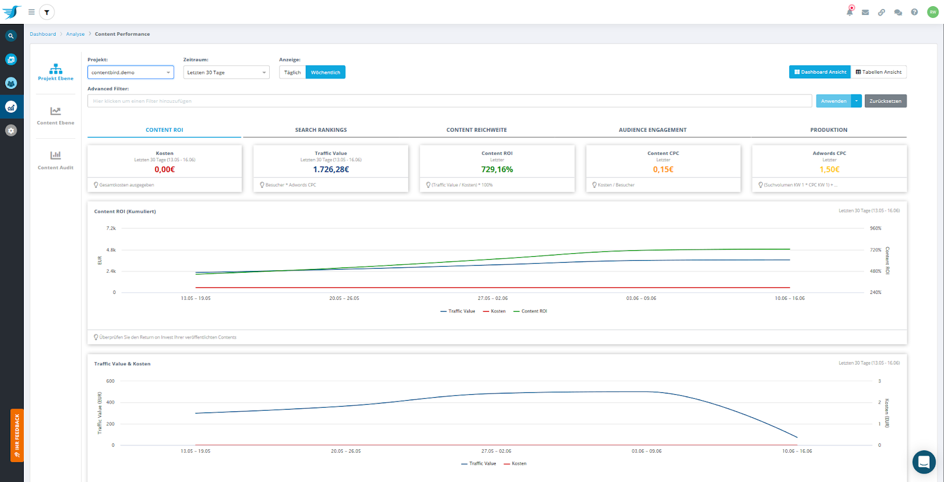Click the filter funnel icon in top bar
Viewport: 944px width, 482px height.
tap(47, 12)
